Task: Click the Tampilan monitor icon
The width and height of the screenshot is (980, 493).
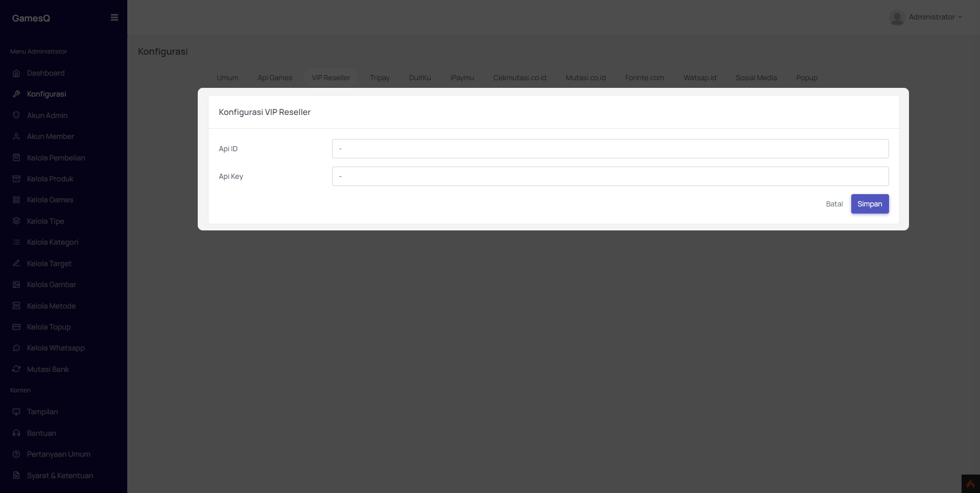Action: click(x=16, y=412)
